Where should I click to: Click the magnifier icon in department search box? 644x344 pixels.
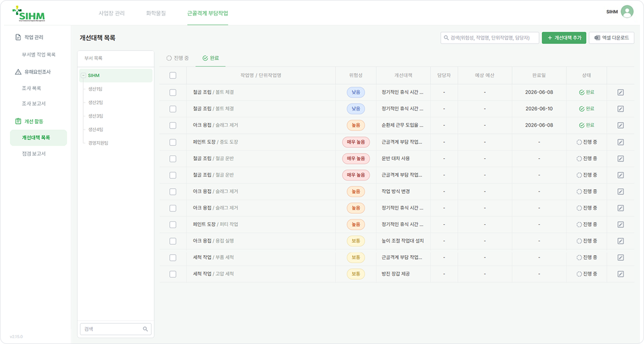point(146,329)
